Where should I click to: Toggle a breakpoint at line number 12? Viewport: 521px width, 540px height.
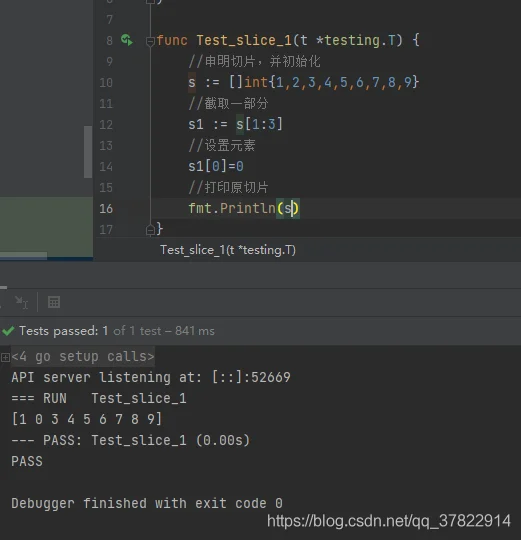(106, 125)
